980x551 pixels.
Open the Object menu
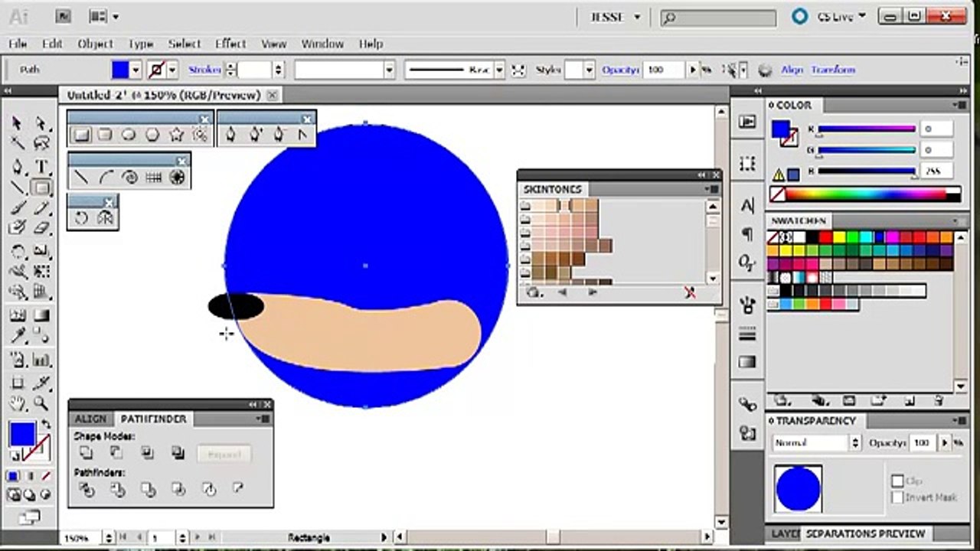point(96,44)
